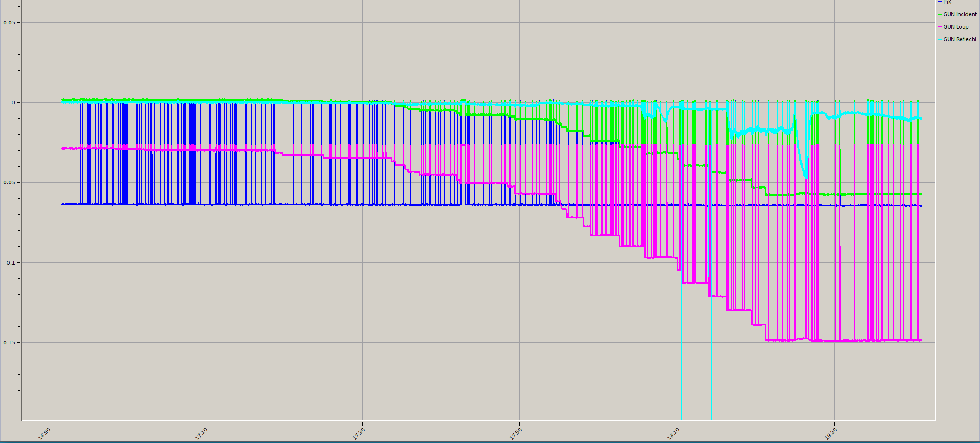Hide the GUN Incident curve from legend text

point(960,14)
